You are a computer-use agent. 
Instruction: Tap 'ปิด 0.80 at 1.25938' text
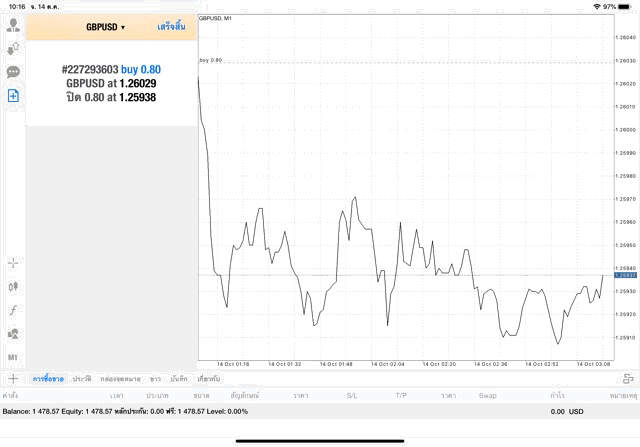tap(111, 97)
